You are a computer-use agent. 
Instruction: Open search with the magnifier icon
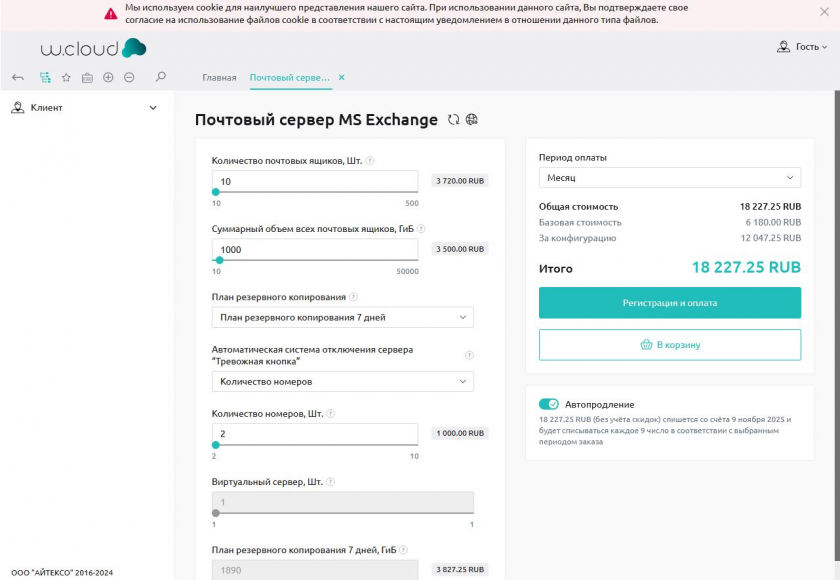pos(161,77)
